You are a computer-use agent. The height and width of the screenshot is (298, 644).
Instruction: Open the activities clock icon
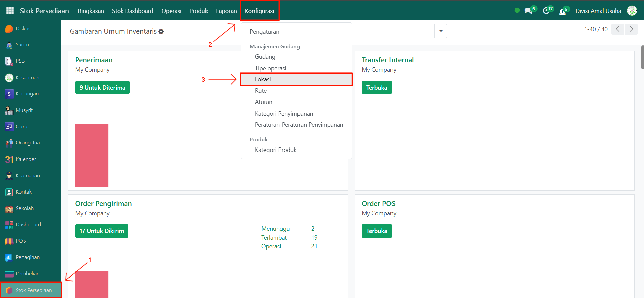point(546,11)
